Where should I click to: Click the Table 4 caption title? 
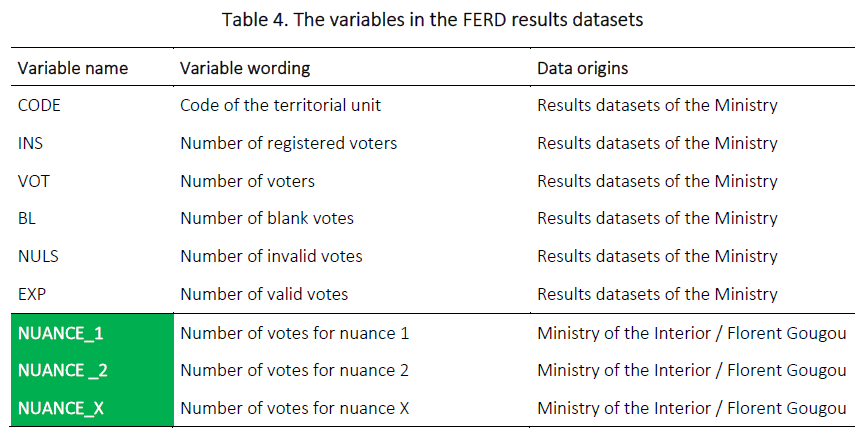432,17
